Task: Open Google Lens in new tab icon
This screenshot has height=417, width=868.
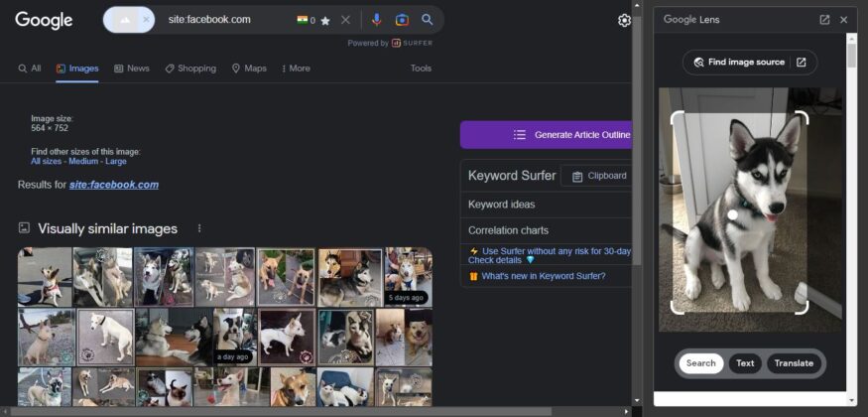Action: tap(824, 19)
